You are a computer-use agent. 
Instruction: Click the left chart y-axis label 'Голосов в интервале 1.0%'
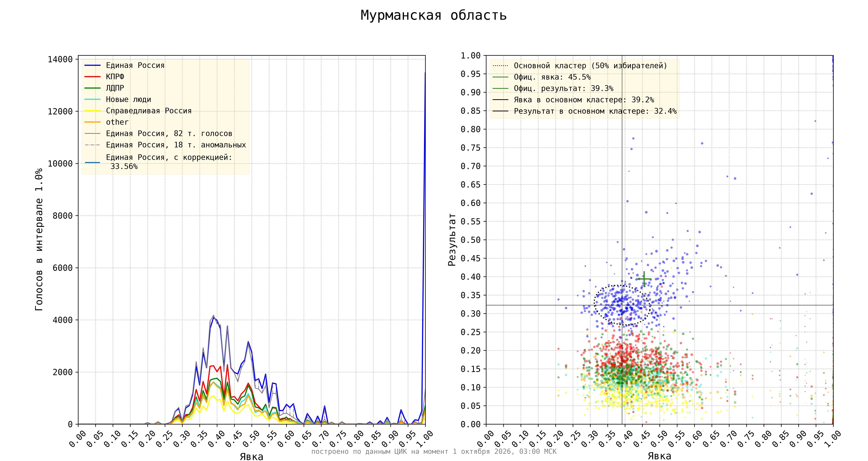click(39, 239)
